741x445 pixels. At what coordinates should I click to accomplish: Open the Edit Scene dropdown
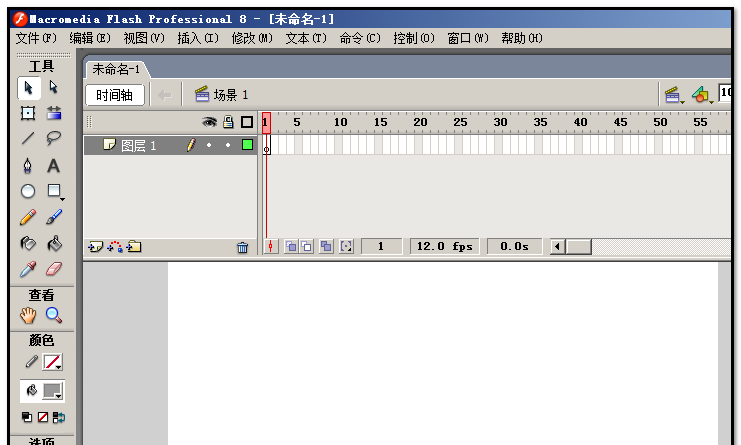[673, 95]
